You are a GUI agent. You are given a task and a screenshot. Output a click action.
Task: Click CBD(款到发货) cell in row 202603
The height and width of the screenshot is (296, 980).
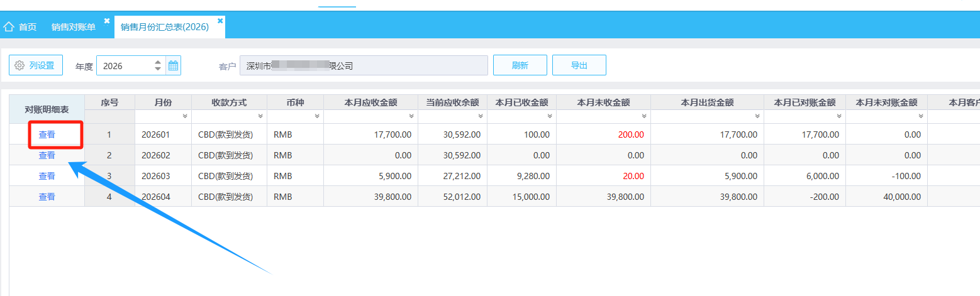[229, 176]
